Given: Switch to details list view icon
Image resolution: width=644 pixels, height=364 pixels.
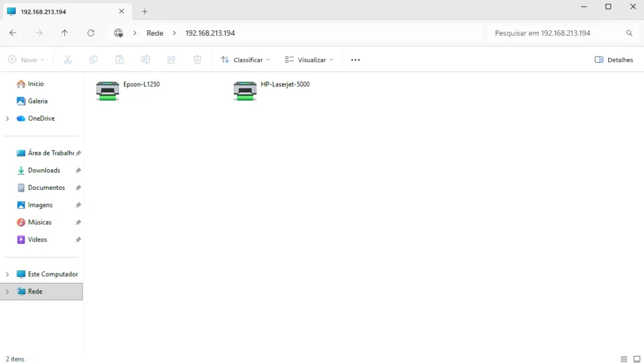Looking at the screenshot, I should 624,359.
